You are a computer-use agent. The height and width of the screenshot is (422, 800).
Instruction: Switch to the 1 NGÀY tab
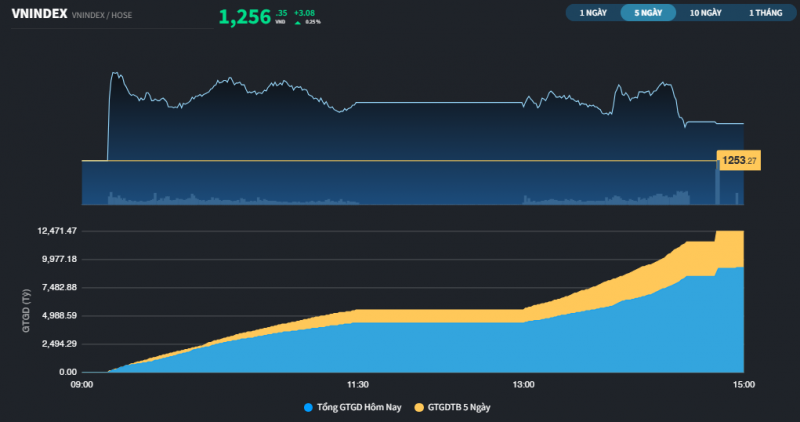pyautogui.click(x=593, y=13)
